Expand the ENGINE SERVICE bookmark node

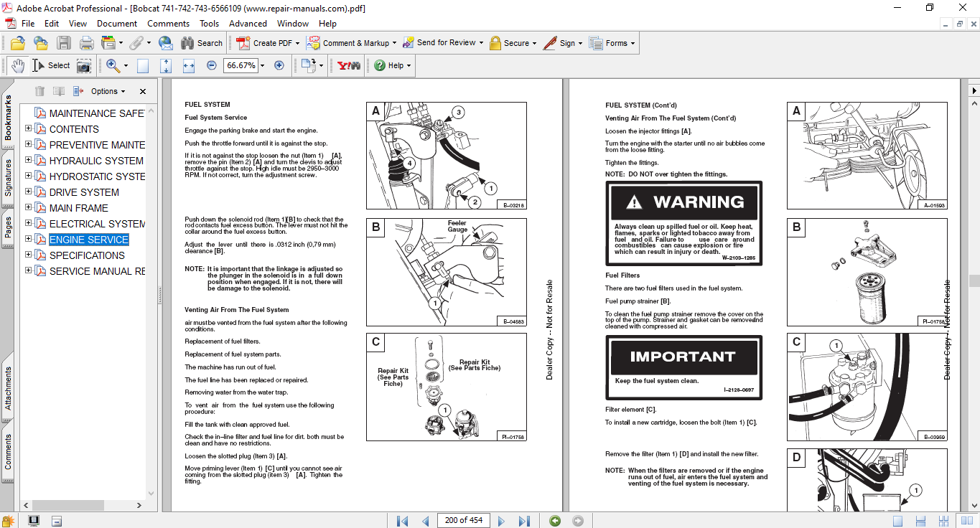[29, 239]
